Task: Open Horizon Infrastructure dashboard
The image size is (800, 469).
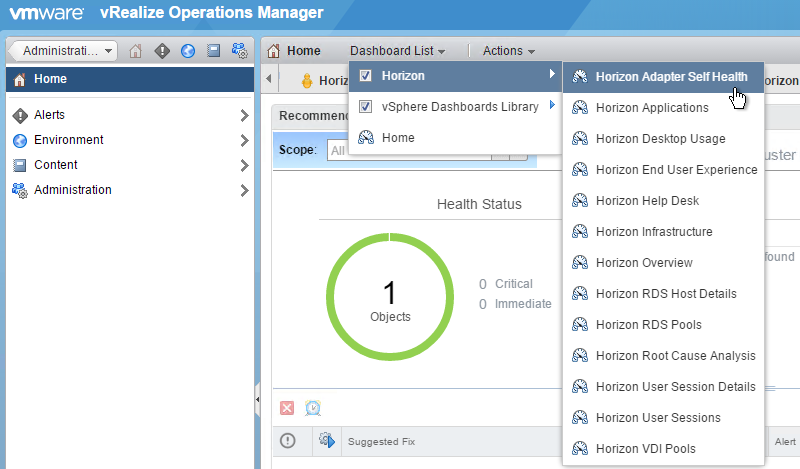Action: [663, 232]
